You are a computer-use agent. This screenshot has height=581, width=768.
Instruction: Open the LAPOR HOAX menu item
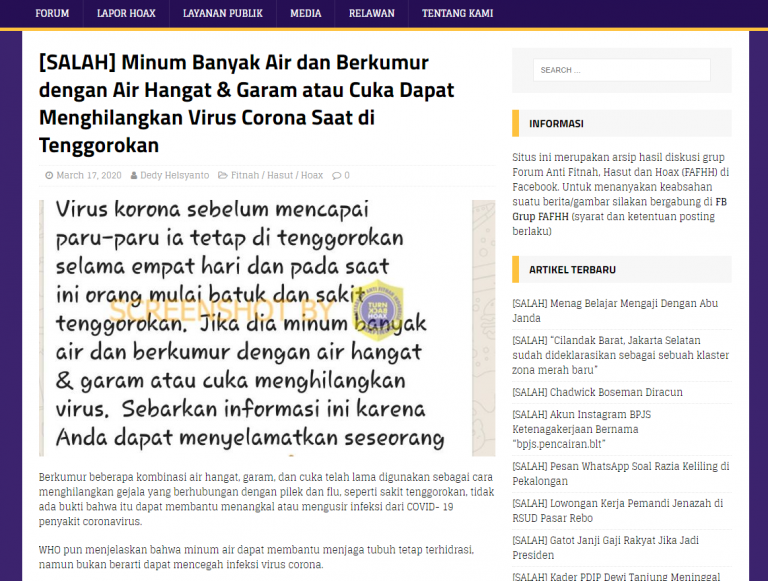pyautogui.click(x=126, y=14)
